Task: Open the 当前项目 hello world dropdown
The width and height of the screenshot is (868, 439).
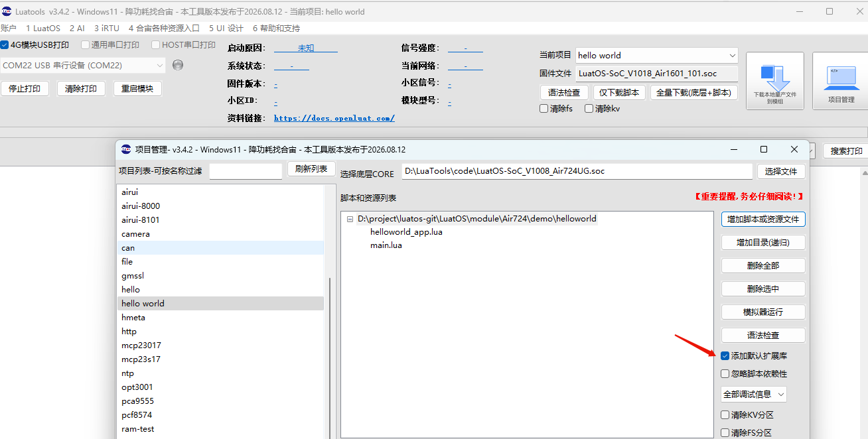Action: 657,55
